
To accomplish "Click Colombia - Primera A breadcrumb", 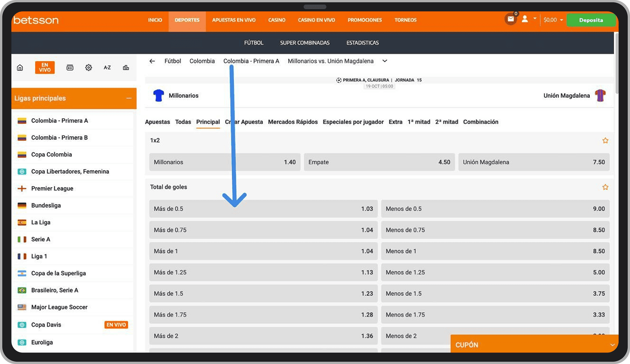I will [251, 61].
